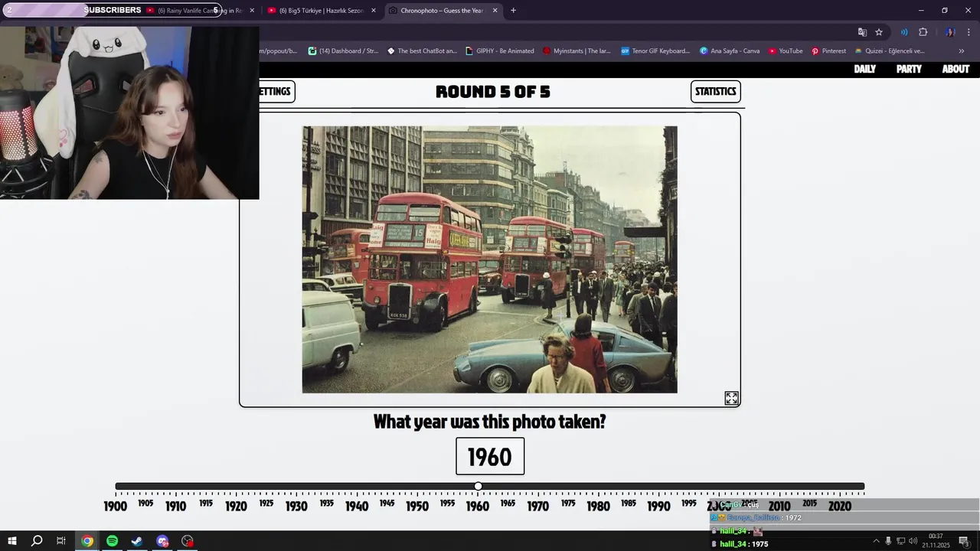Bookmark this page with the star
Image resolution: width=980 pixels, height=551 pixels.
pyautogui.click(x=879, y=32)
